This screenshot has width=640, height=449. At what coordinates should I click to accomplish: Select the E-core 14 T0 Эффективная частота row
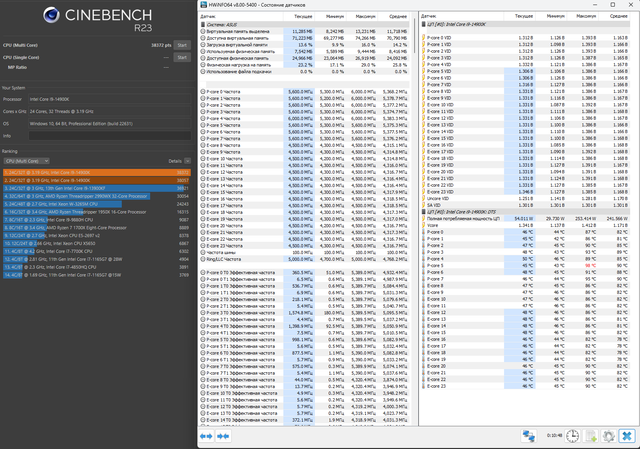[x=304, y=420]
